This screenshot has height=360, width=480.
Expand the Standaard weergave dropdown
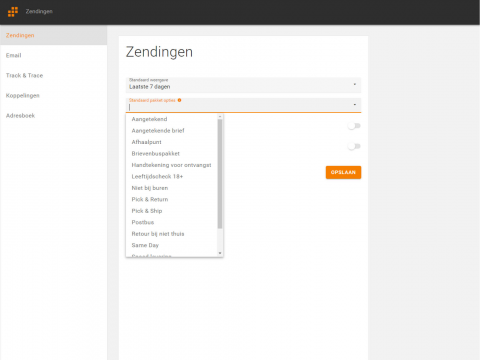(243, 85)
